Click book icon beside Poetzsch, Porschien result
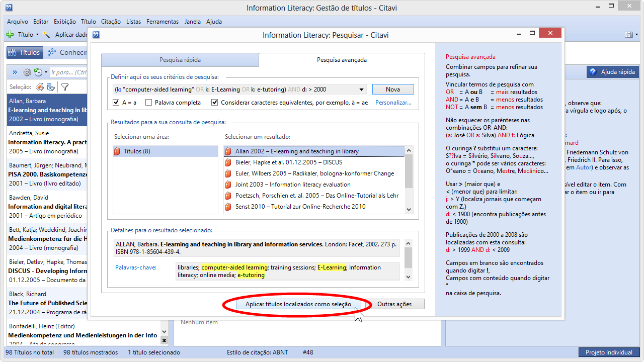Viewport: 644px width, 362px height. 228,196
